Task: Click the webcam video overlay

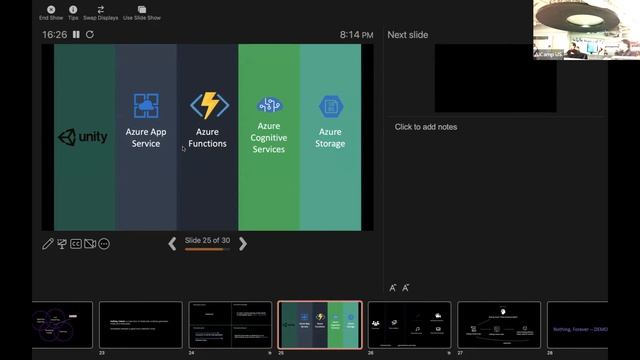Action: coord(587,30)
